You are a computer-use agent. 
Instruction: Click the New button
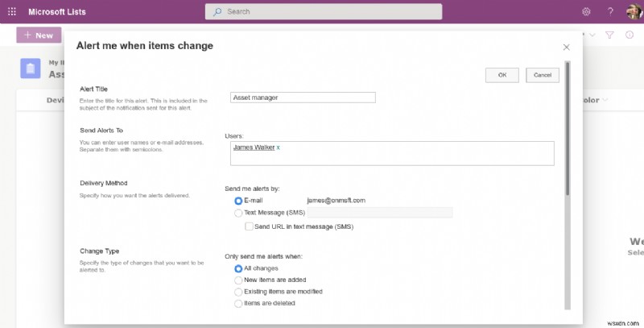click(39, 35)
